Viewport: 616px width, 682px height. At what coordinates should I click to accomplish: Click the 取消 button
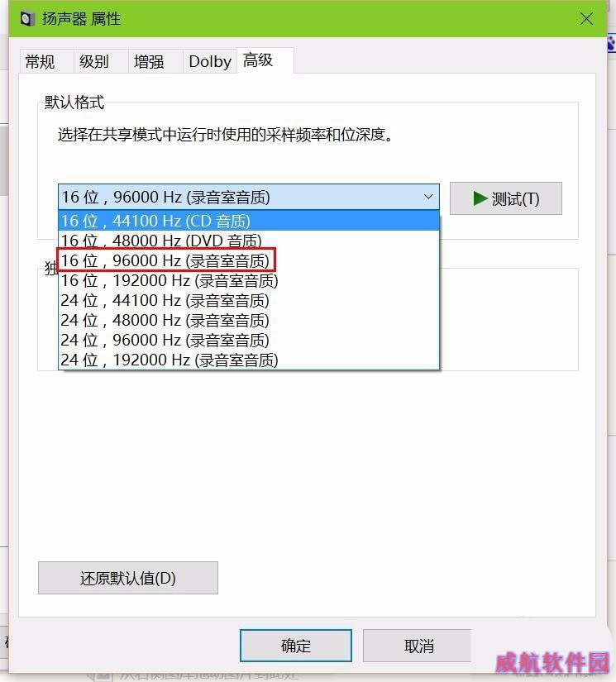418,646
